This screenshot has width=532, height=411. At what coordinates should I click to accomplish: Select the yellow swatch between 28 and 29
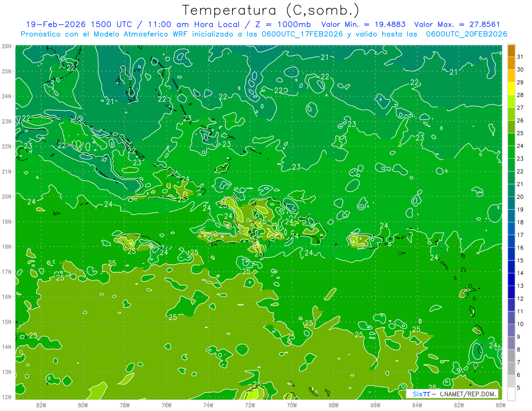[x=511, y=89]
